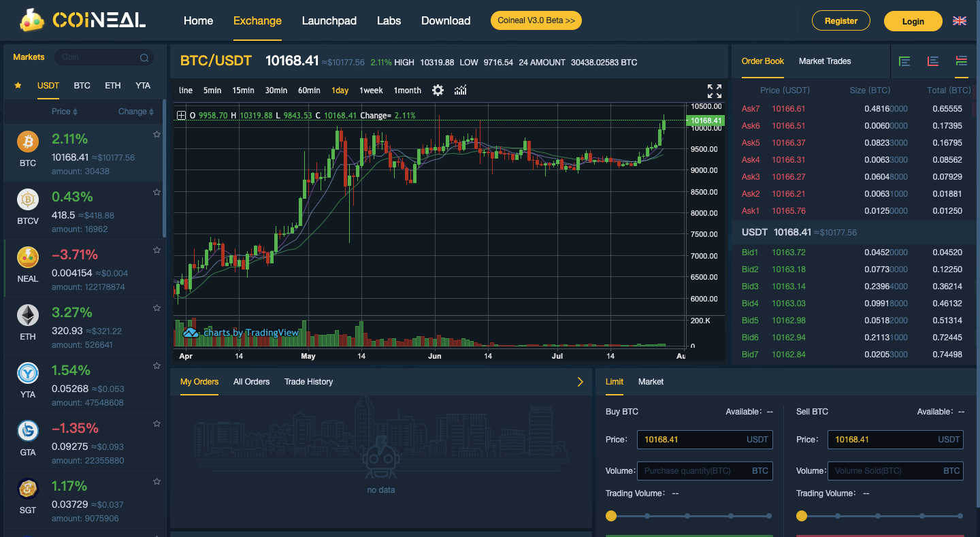
Task: Select the 1day chart interval
Action: click(x=340, y=91)
